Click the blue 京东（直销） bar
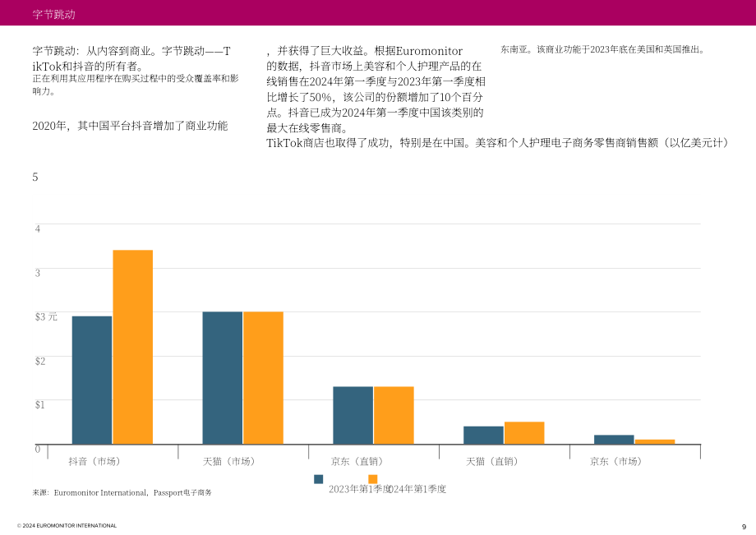The height and width of the screenshot is (535, 756). [353, 416]
